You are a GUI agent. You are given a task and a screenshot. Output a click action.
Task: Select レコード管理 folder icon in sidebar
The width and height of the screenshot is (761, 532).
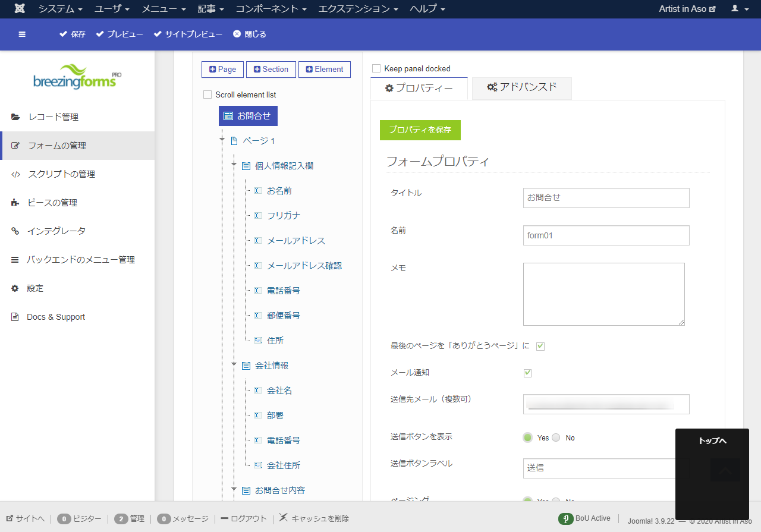(x=15, y=117)
